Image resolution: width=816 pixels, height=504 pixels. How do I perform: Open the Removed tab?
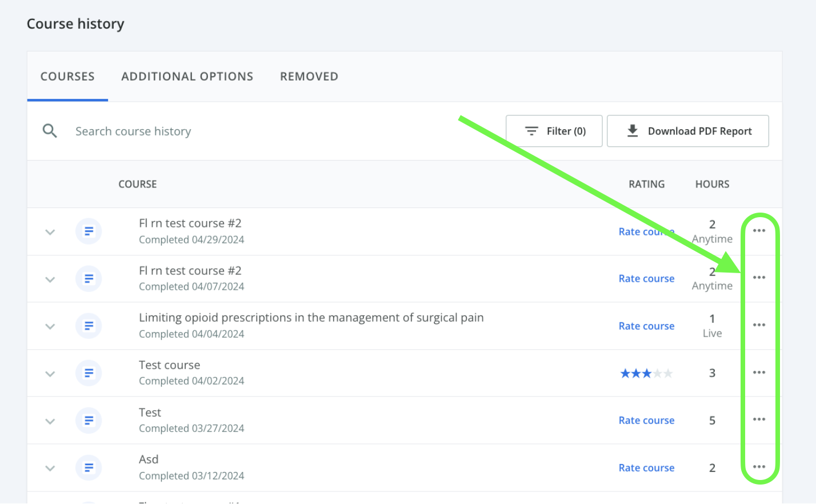coord(309,77)
